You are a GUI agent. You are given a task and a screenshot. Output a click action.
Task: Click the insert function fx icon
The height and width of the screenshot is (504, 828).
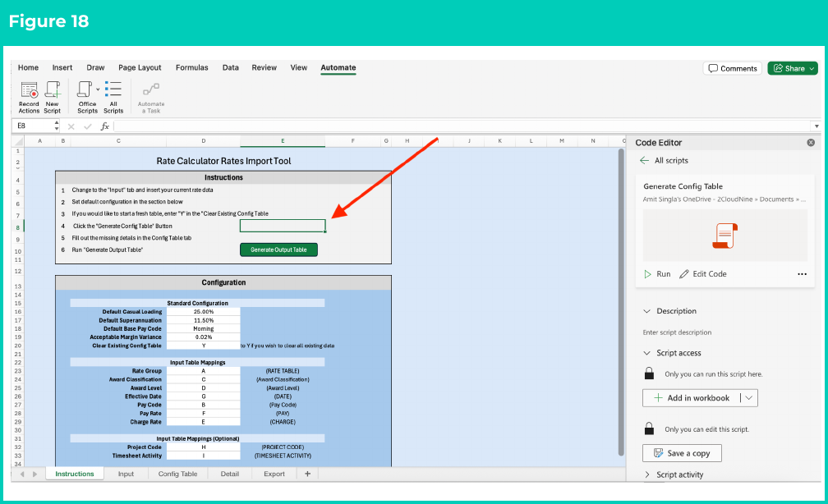point(105,126)
